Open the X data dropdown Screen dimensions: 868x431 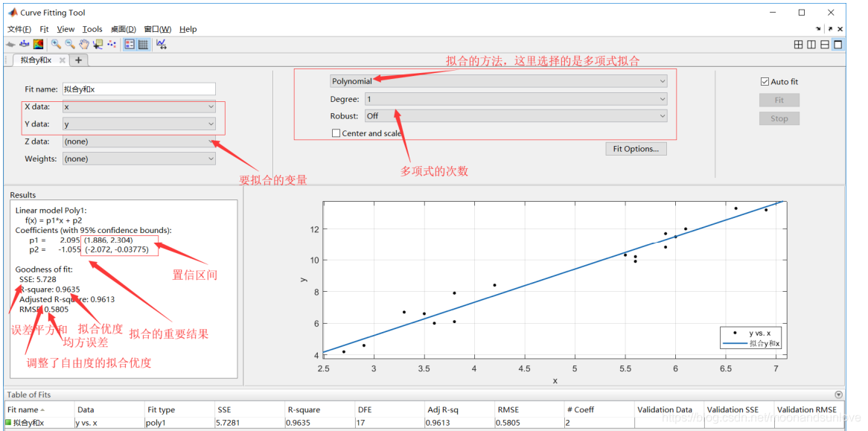138,106
